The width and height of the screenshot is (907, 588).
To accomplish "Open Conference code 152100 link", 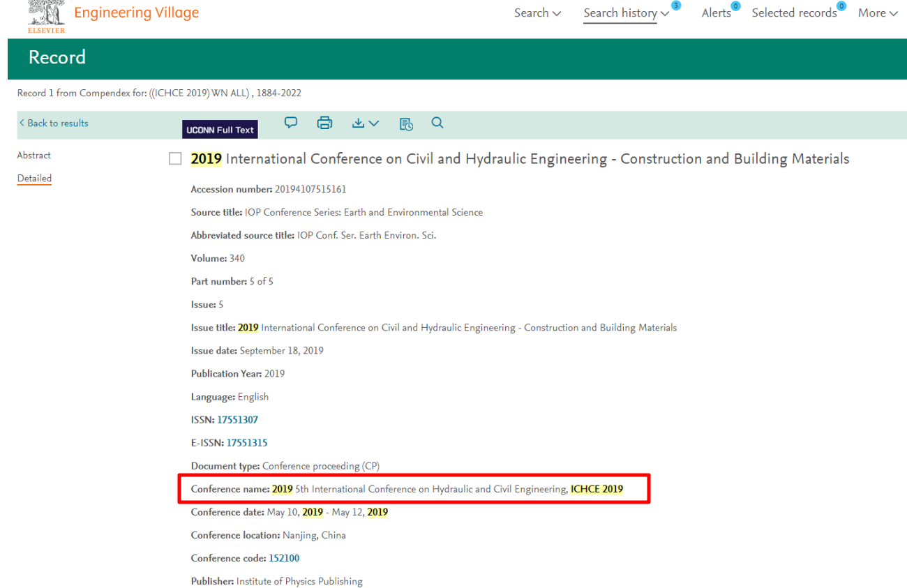I will tap(284, 558).
